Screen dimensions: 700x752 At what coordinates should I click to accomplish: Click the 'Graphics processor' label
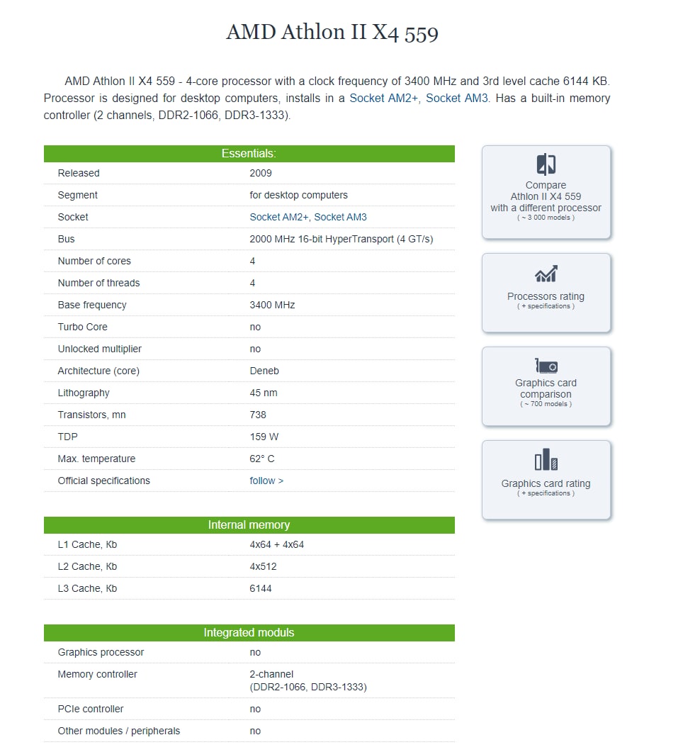(x=101, y=653)
